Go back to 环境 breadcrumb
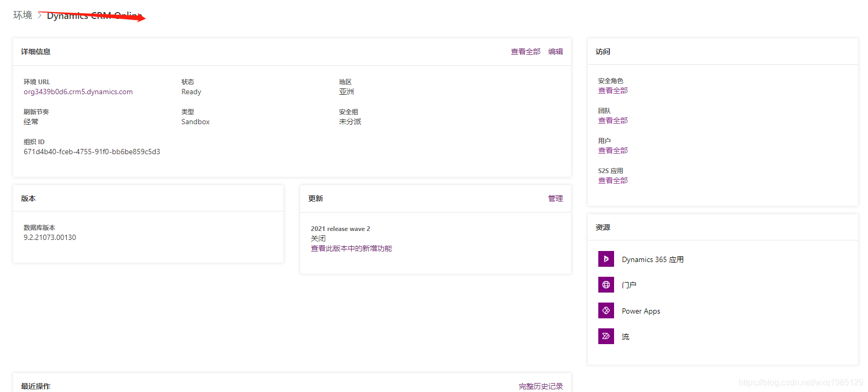The height and width of the screenshot is (392, 868). [23, 15]
